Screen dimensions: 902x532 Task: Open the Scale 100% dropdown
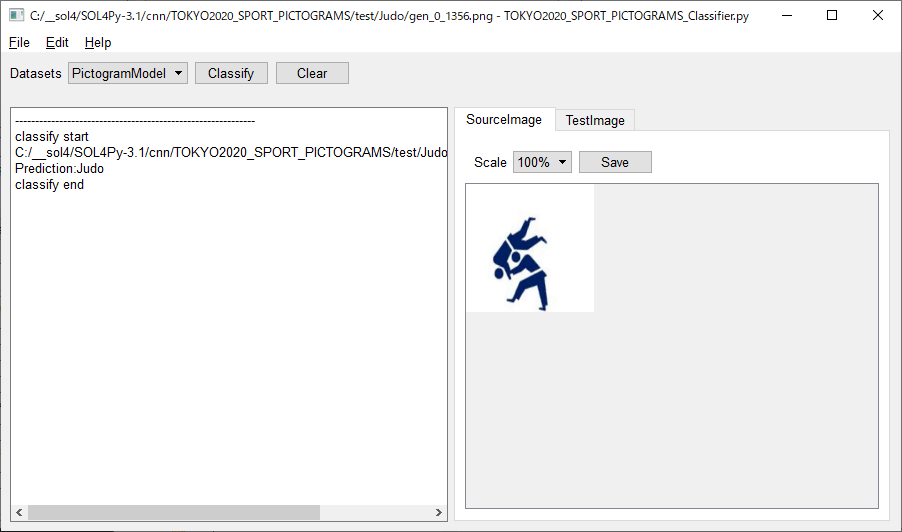542,162
